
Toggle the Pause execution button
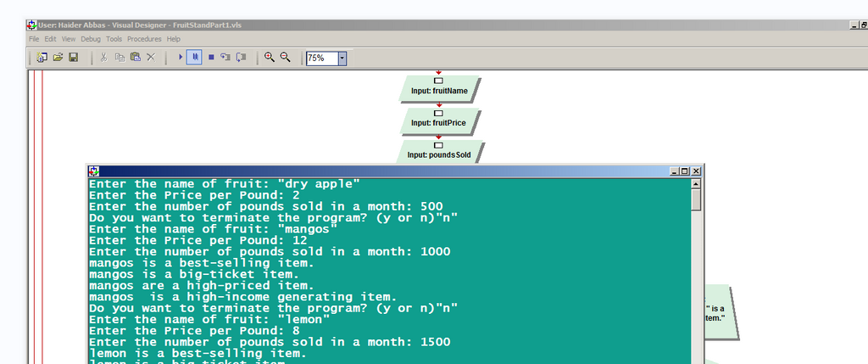pos(194,58)
